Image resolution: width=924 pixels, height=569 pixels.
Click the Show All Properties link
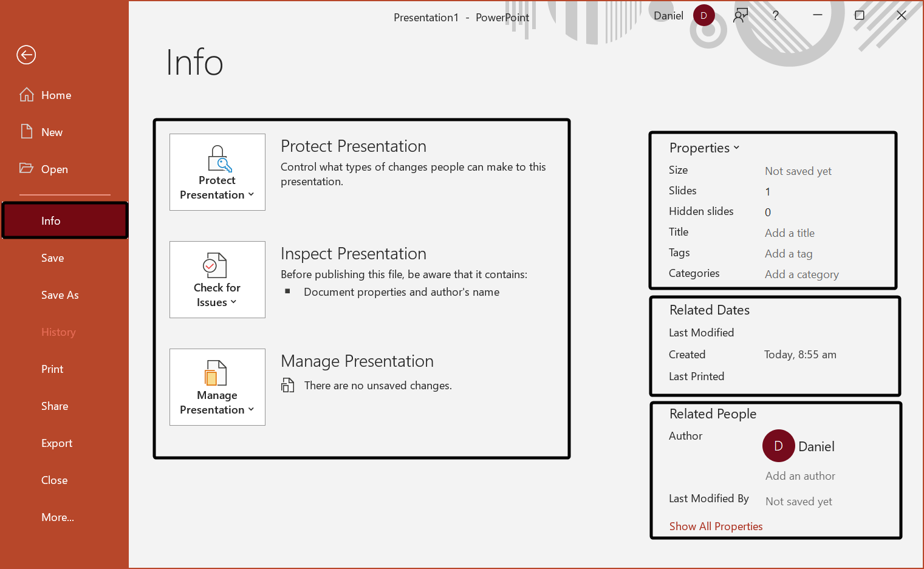tap(716, 526)
